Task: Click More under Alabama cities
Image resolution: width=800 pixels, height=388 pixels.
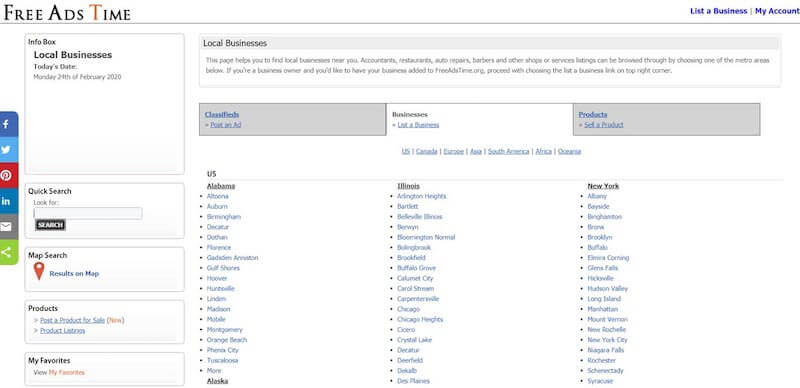Action: click(x=214, y=371)
